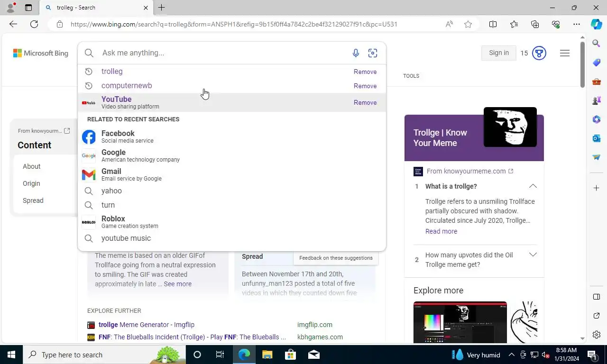
Task: Jump to About content section
Action: [x=32, y=166]
